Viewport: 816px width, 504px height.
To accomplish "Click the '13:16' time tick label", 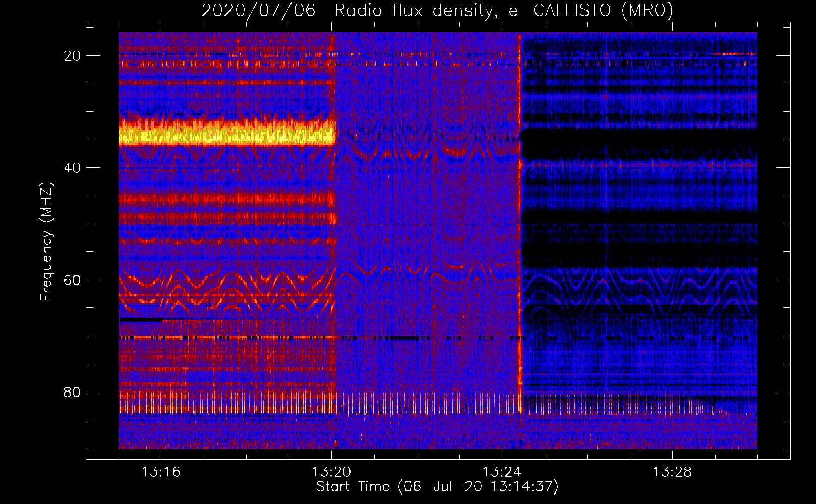I will click(x=161, y=472).
